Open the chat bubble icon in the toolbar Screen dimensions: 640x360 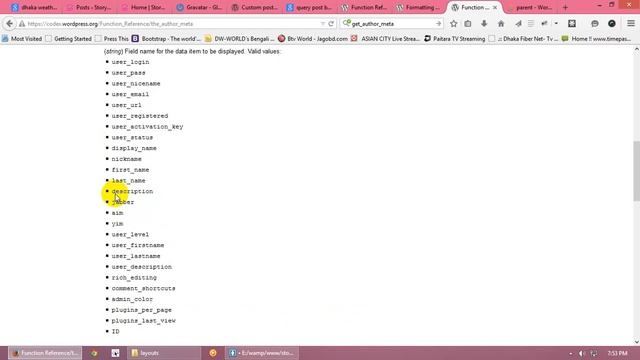coord(595,24)
